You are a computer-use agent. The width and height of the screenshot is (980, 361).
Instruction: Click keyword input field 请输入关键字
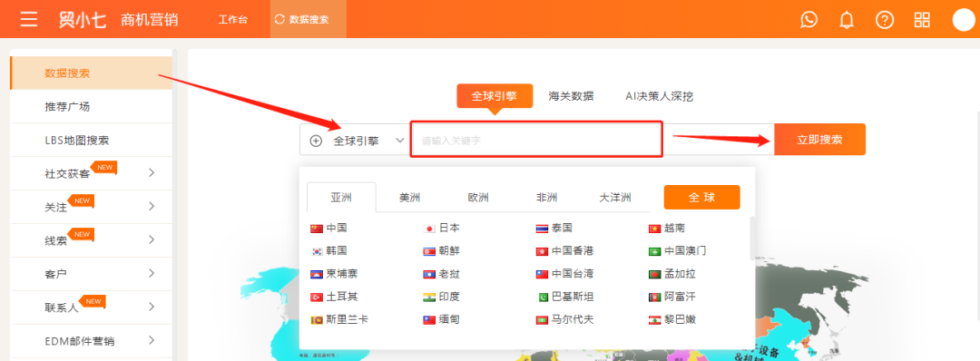(x=535, y=140)
